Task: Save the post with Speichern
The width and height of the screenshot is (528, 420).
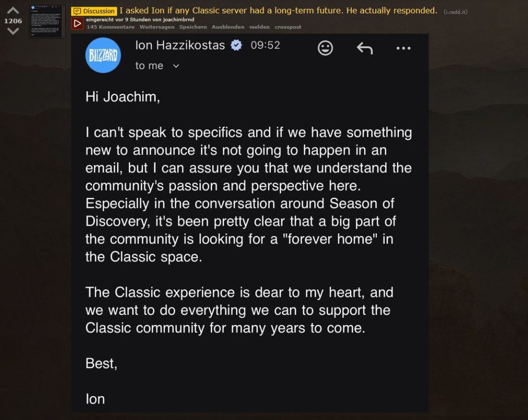Action: (193, 27)
